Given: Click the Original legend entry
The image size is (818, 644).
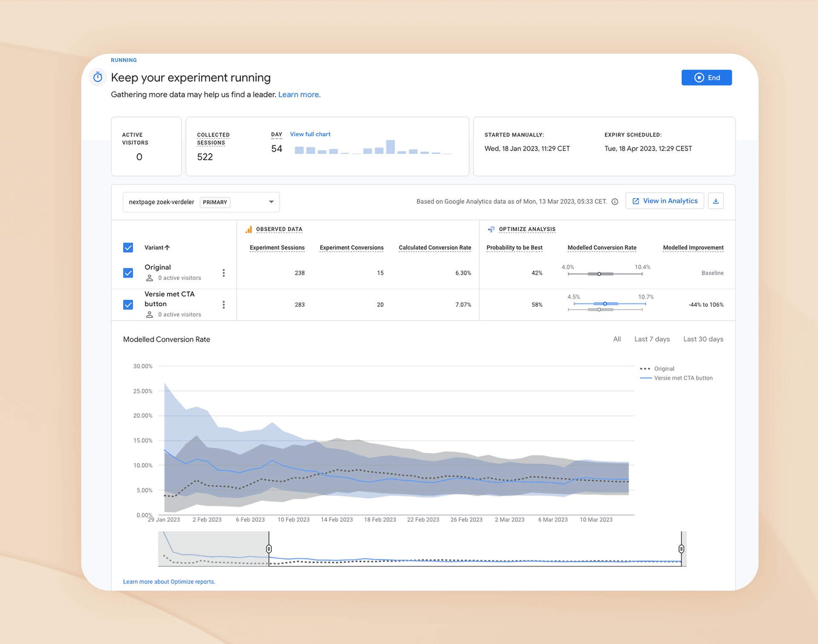Looking at the screenshot, I should coord(657,369).
